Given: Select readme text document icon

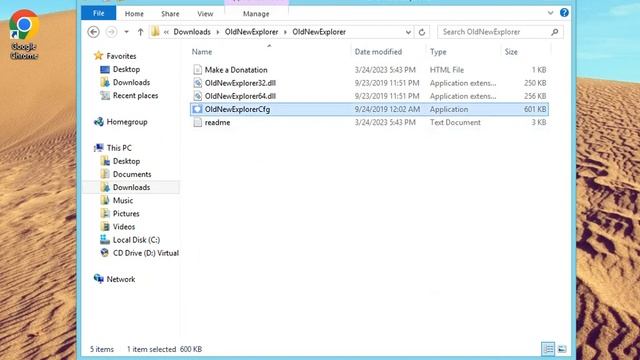Looking at the screenshot, I should click(x=198, y=122).
